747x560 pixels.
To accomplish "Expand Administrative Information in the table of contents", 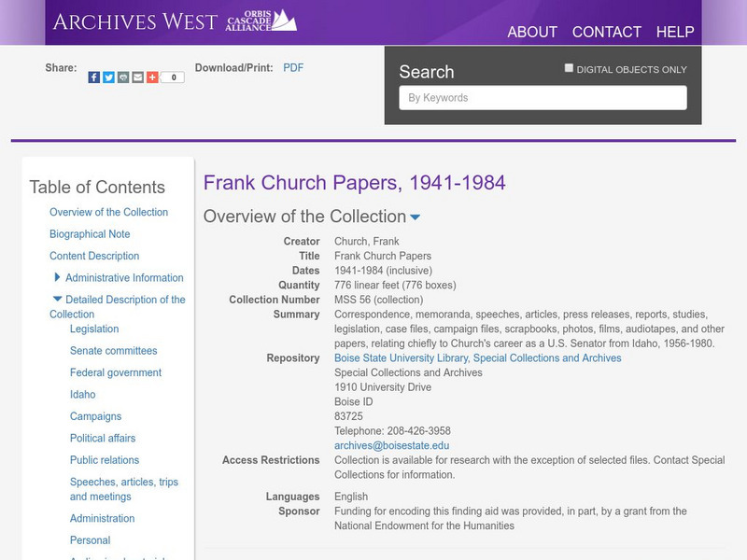I will tap(56, 277).
